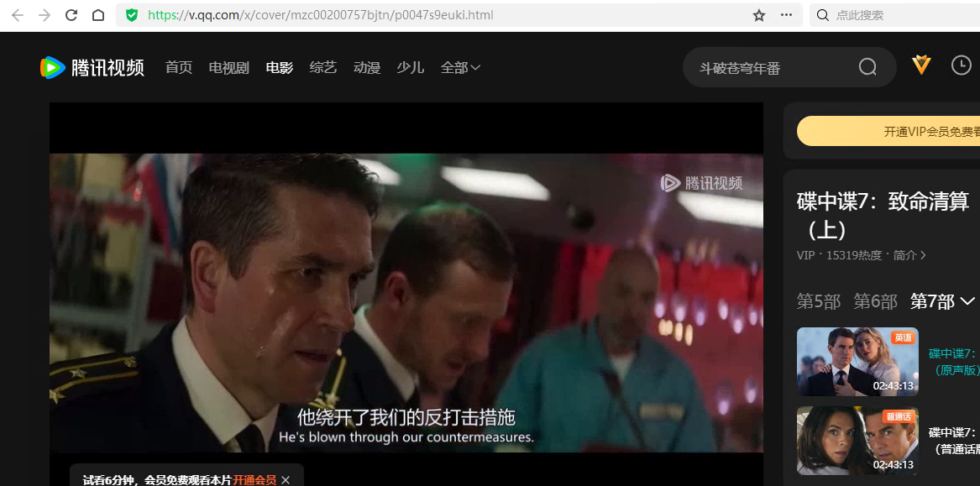This screenshot has width=980, height=486.
Task: Go to the browser home page icon
Action: coord(98,16)
